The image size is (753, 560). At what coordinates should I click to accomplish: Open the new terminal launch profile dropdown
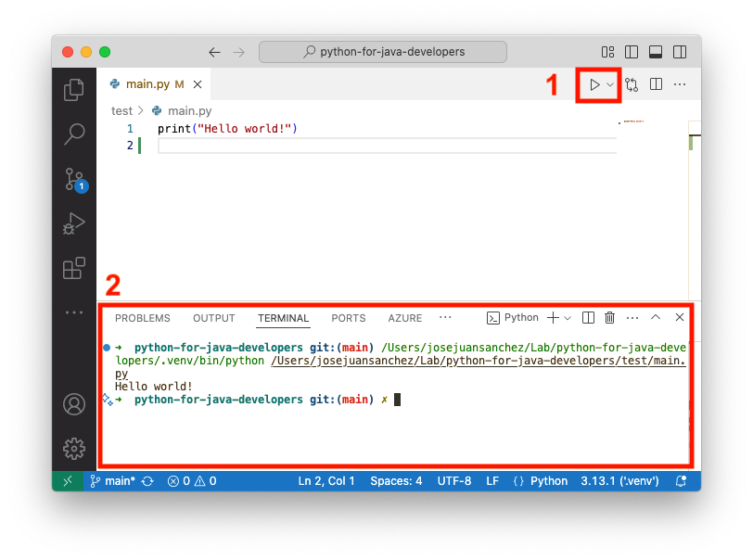[x=568, y=318]
